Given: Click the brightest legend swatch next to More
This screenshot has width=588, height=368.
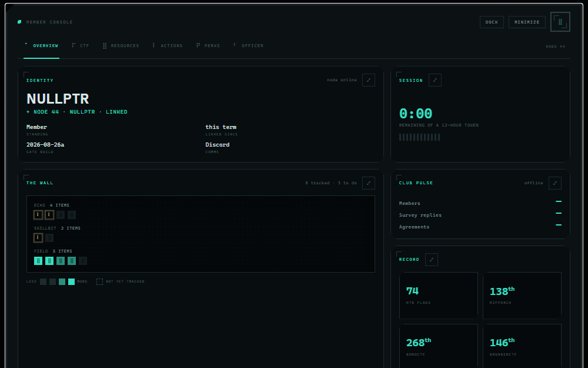Looking at the screenshot, I should [x=71, y=281].
